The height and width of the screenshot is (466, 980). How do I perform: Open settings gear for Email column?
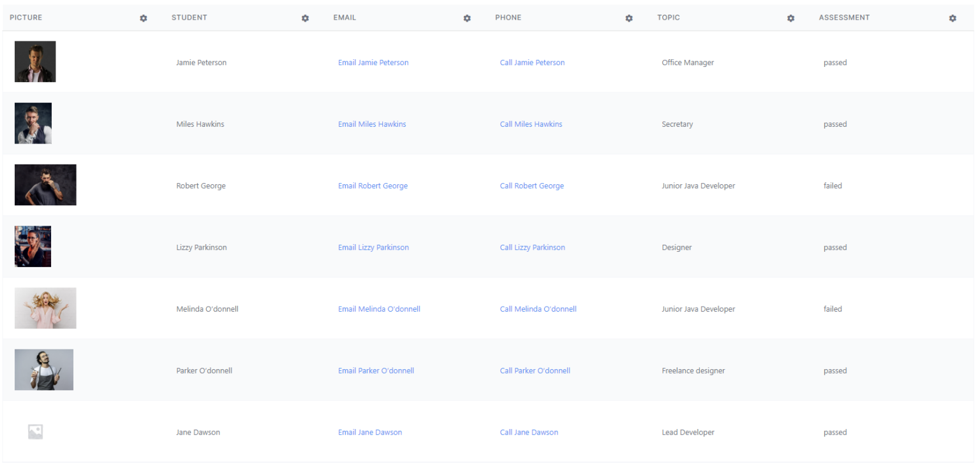[467, 18]
